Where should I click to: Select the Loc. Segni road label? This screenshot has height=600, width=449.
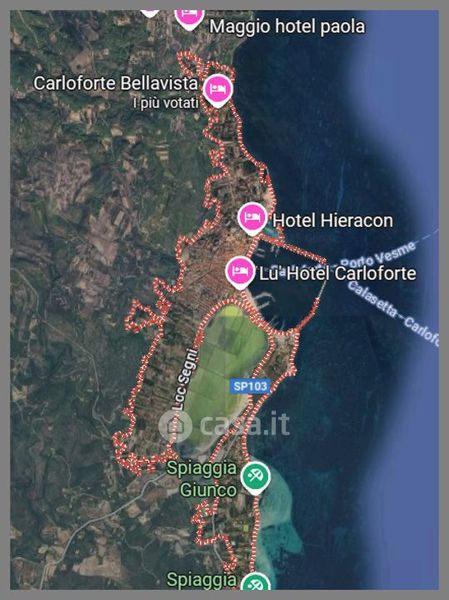tap(185, 379)
